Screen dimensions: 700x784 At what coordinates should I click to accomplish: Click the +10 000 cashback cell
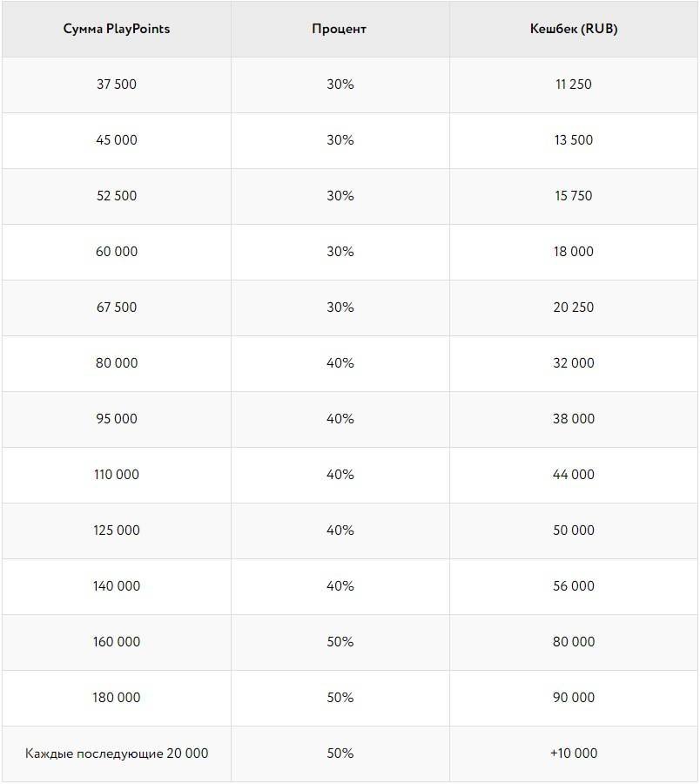click(x=574, y=754)
